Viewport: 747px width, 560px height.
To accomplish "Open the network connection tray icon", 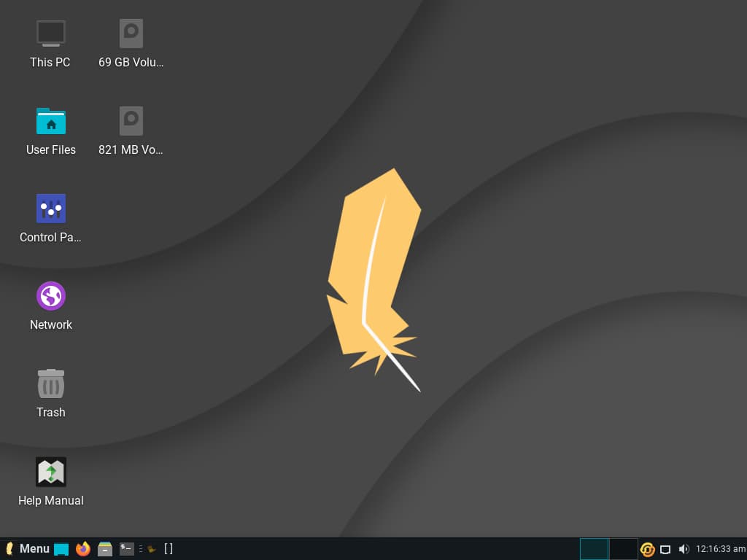I will [665, 550].
